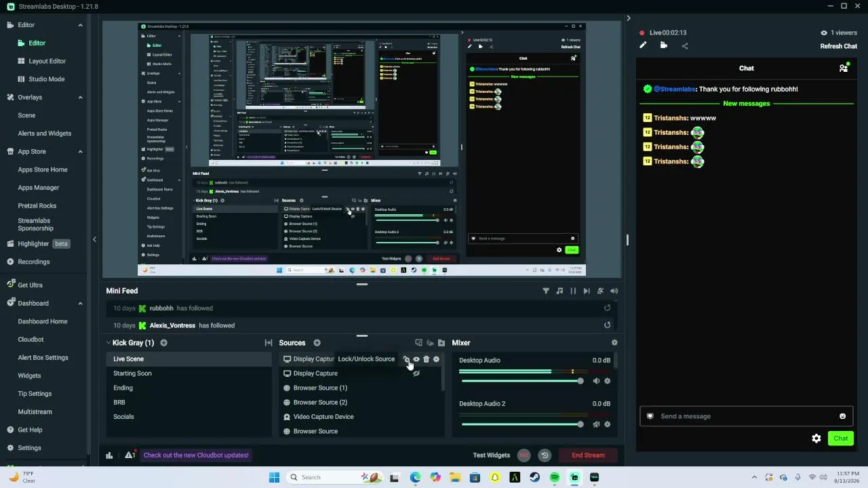Open the Cloudbot updates notification
The width and height of the screenshot is (868, 488).
click(x=196, y=455)
